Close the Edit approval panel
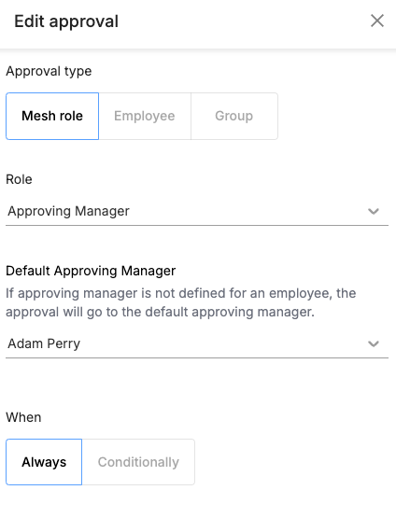 click(377, 21)
